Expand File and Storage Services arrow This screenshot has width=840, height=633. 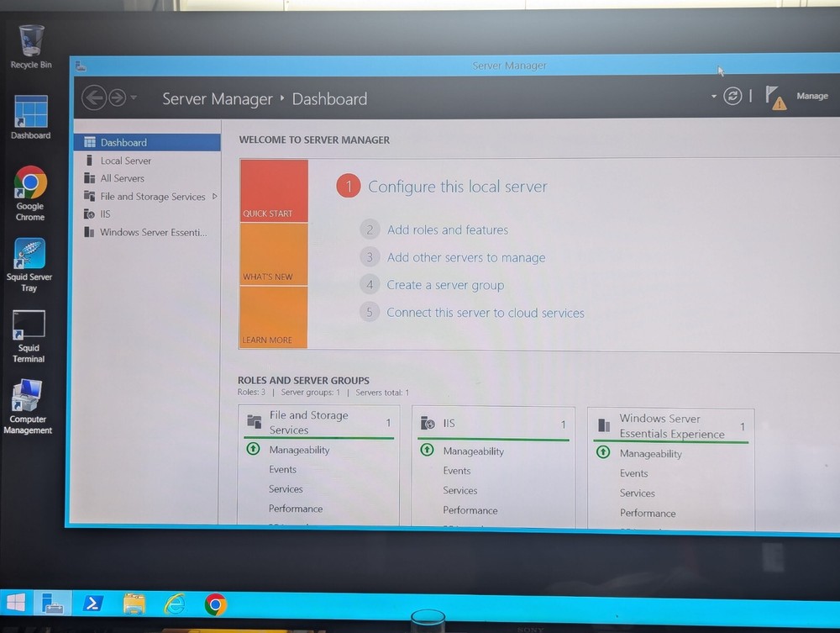click(215, 197)
